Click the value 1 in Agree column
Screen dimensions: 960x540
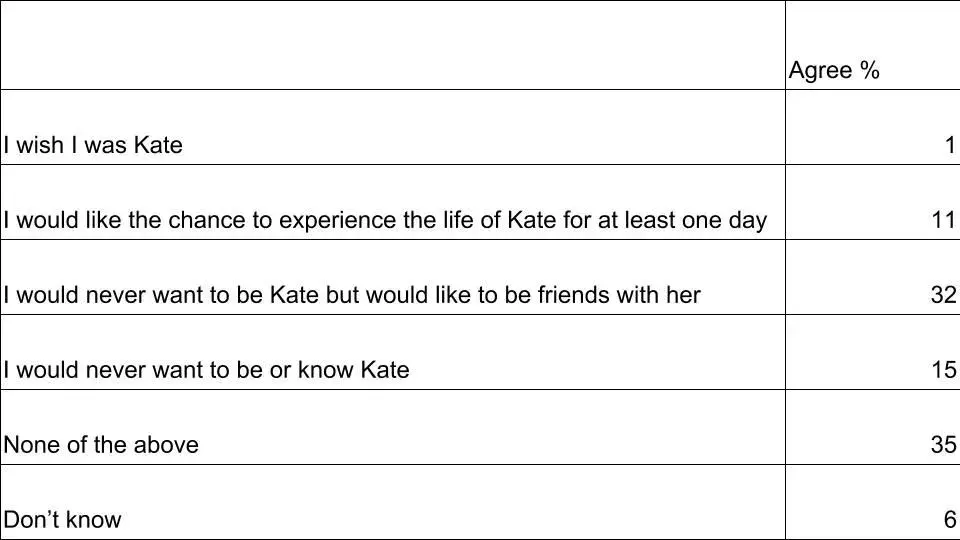coord(950,145)
